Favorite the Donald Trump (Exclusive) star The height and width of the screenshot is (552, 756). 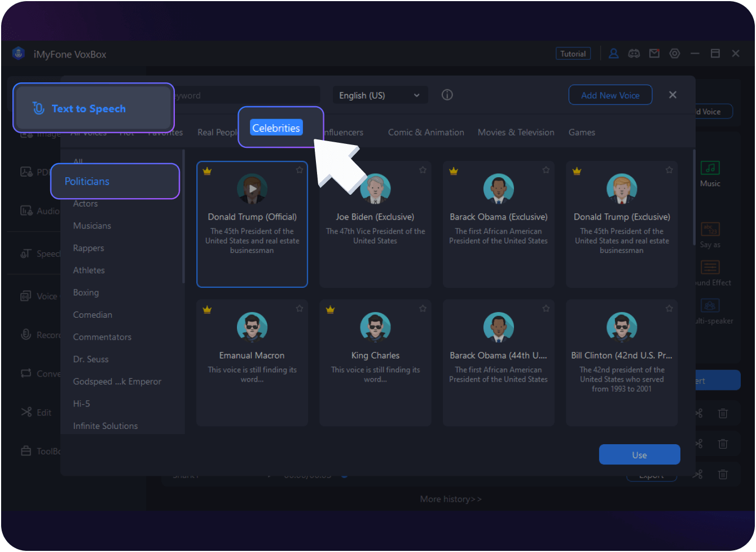[669, 170]
